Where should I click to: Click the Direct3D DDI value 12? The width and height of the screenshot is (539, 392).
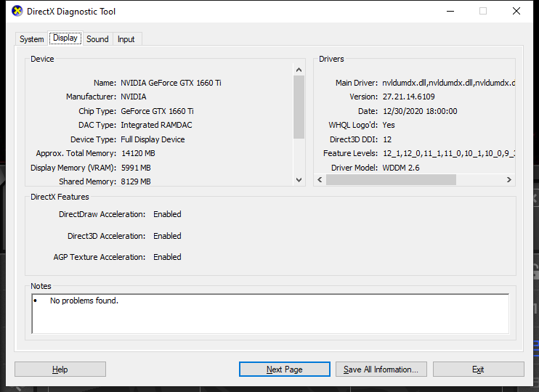(x=387, y=139)
